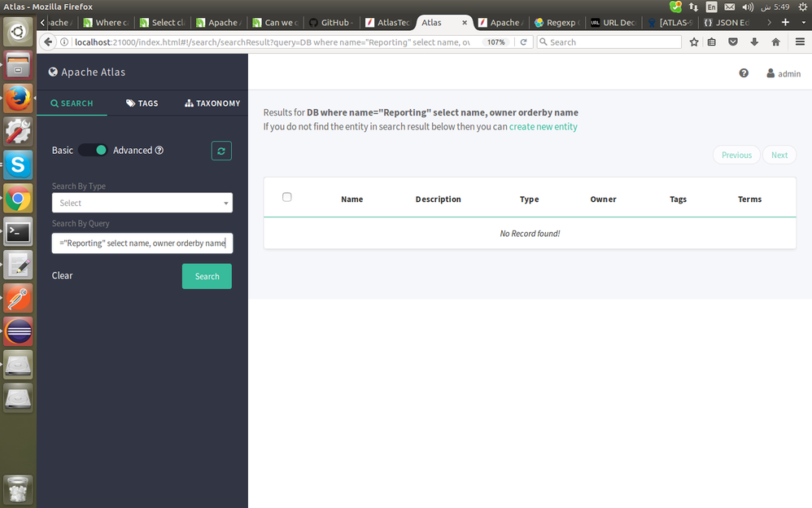Image resolution: width=812 pixels, height=508 pixels.
Task: Toggle Basic/Advanced search switch
Action: 94,151
